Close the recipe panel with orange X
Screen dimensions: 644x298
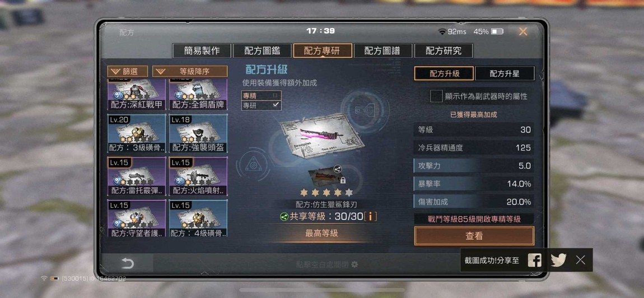tap(523, 32)
